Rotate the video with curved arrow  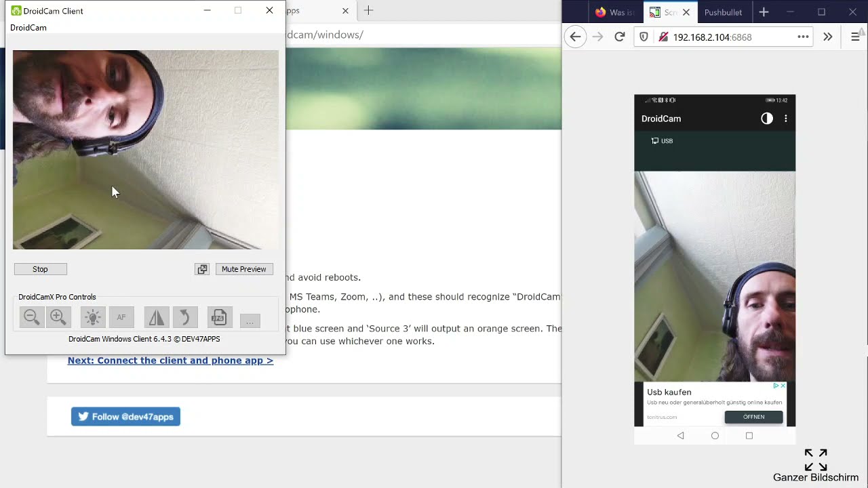(x=184, y=317)
